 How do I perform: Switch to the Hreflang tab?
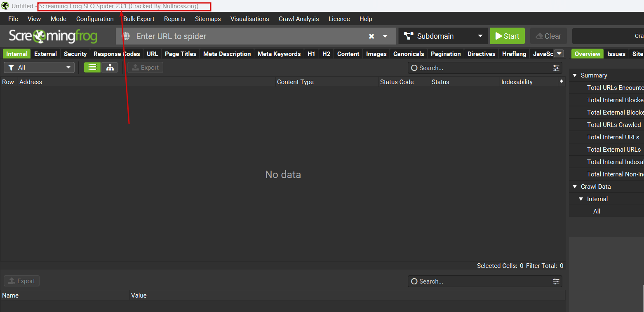(514, 54)
